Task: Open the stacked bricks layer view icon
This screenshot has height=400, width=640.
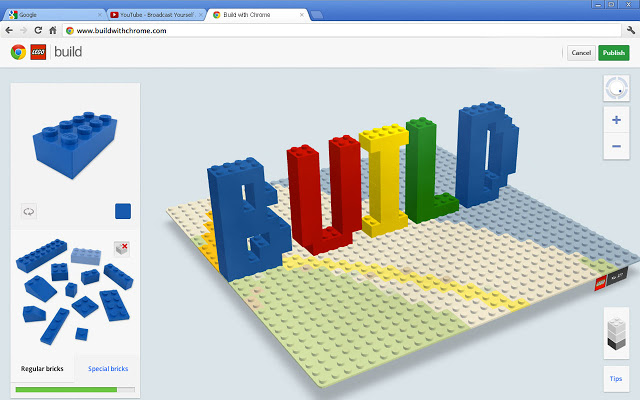Action: [x=616, y=332]
